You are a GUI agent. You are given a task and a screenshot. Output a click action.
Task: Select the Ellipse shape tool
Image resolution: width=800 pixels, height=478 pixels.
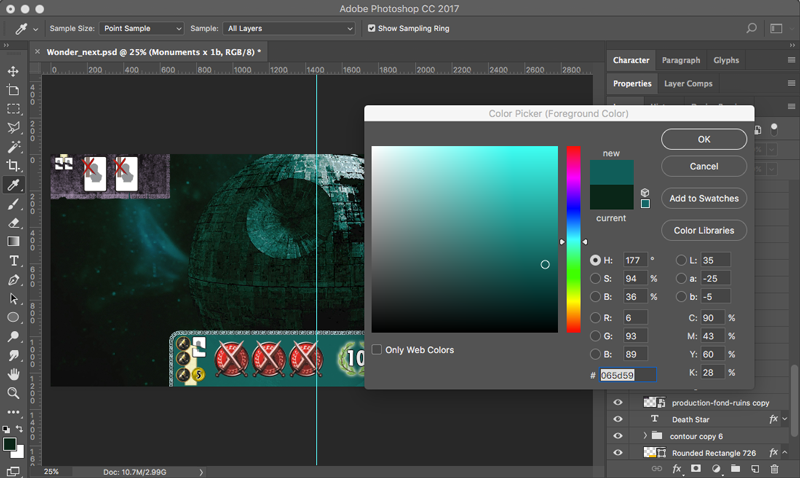pos(13,317)
